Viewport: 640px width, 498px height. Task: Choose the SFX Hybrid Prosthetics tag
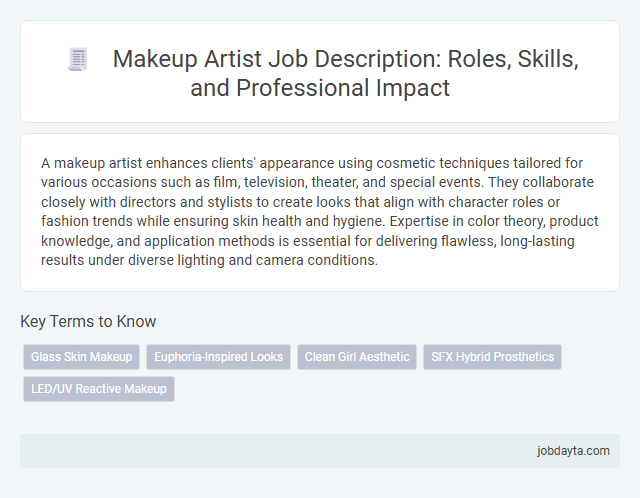point(492,357)
